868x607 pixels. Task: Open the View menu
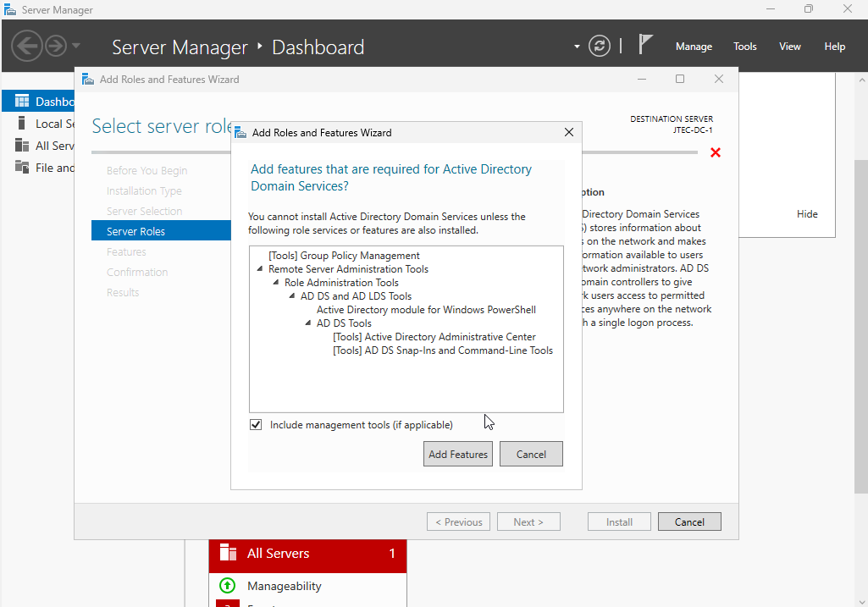790,47
